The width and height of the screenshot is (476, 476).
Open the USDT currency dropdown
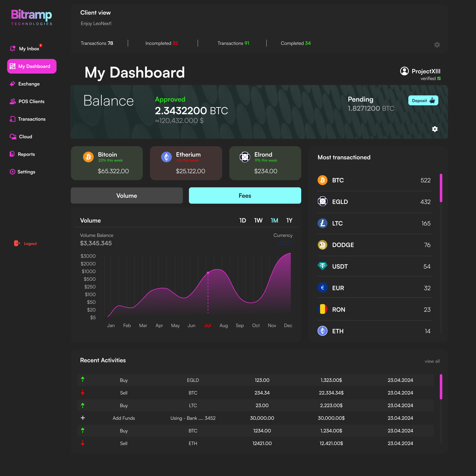[x=284, y=243]
